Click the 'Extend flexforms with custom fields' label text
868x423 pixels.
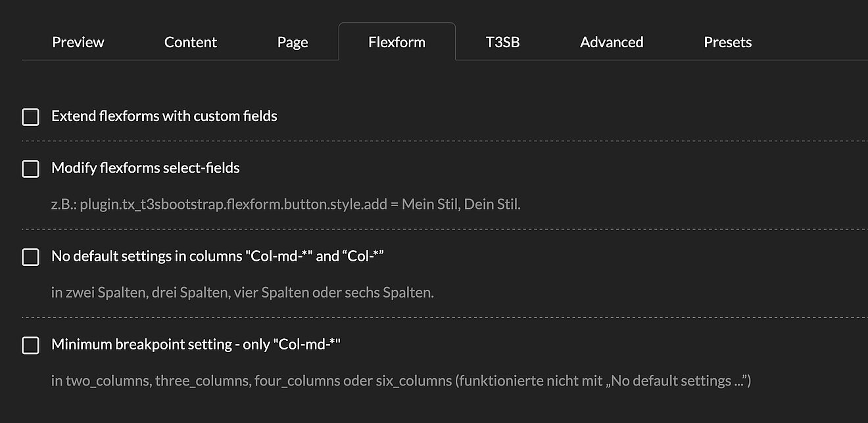click(164, 116)
